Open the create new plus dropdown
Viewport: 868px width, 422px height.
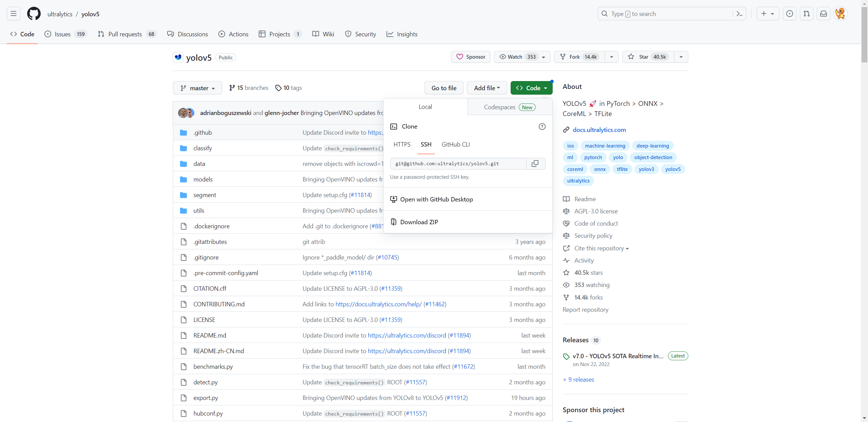pyautogui.click(x=768, y=14)
